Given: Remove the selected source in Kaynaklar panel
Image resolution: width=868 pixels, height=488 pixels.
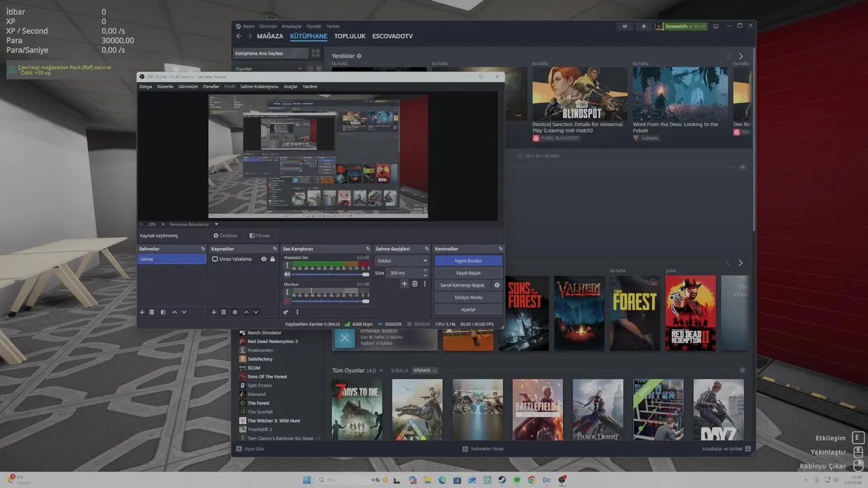Looking at the screenshot, I should 224,312.
